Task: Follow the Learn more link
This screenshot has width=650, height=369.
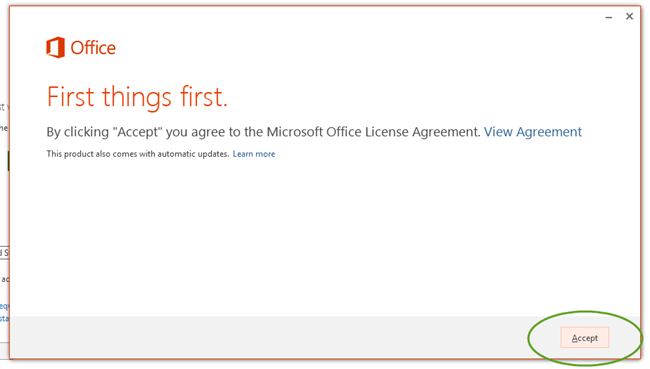Action: point(254,154)
